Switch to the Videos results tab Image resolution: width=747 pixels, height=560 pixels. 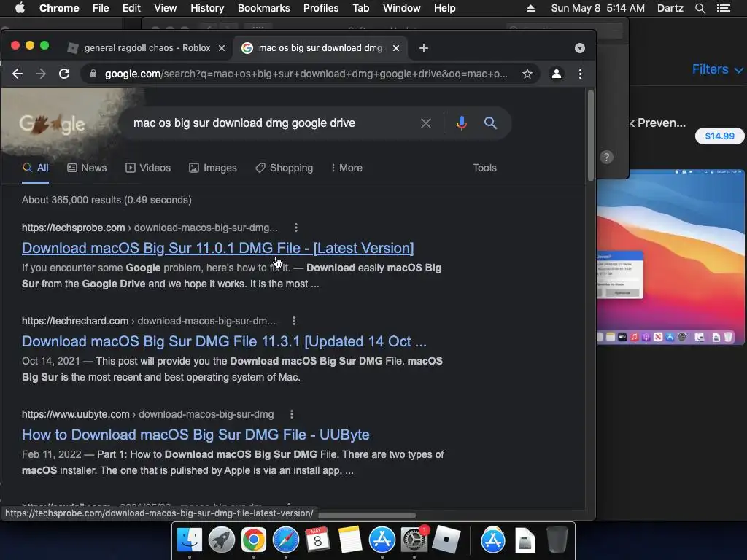click(x=147, y=168)
